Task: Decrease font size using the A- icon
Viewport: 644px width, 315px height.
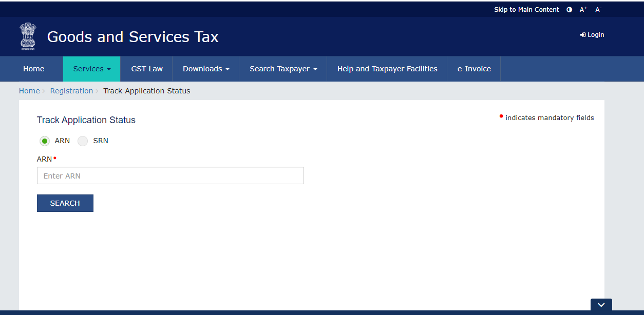Action: 597,9
